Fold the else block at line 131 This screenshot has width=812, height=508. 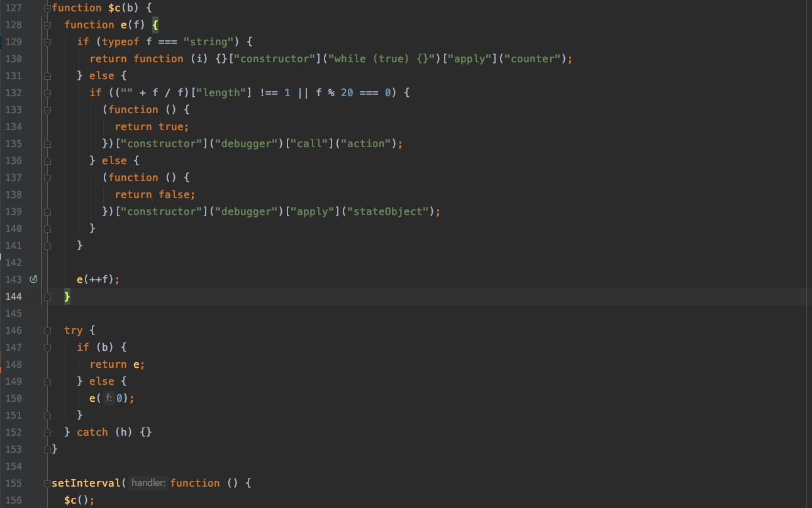(x=47, y=76)
